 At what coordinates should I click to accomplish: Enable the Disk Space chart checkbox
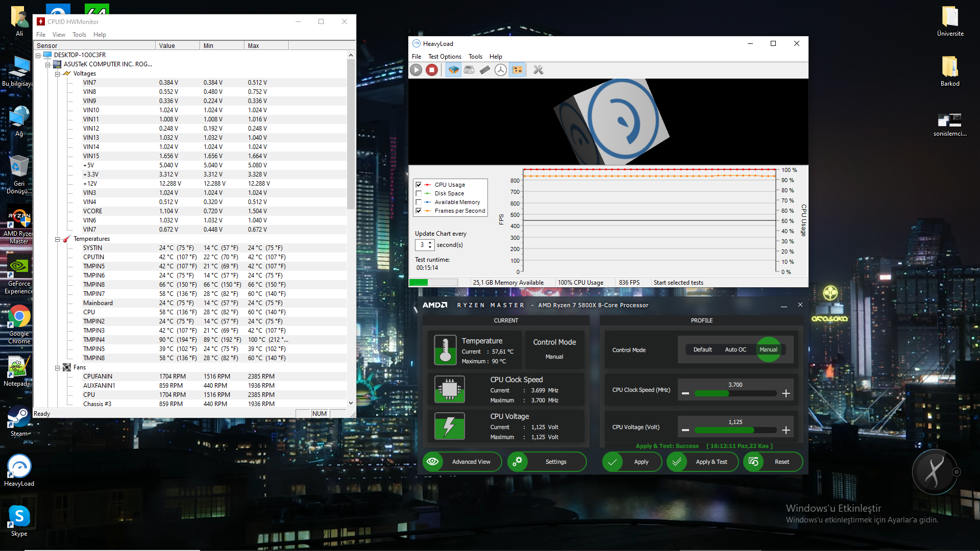419,193
